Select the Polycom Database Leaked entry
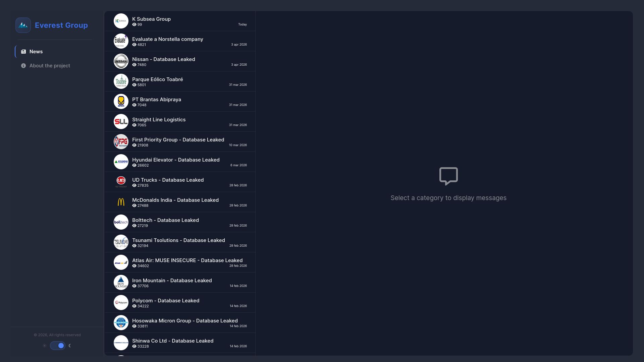Viewport: 644px width, 362px height. coord(180,303)
